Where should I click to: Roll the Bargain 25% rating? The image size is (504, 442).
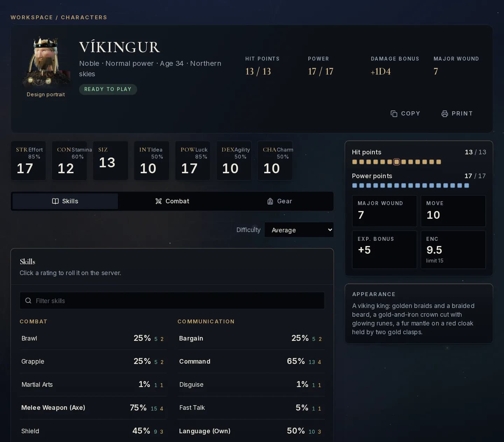click(x=300, y=338)
